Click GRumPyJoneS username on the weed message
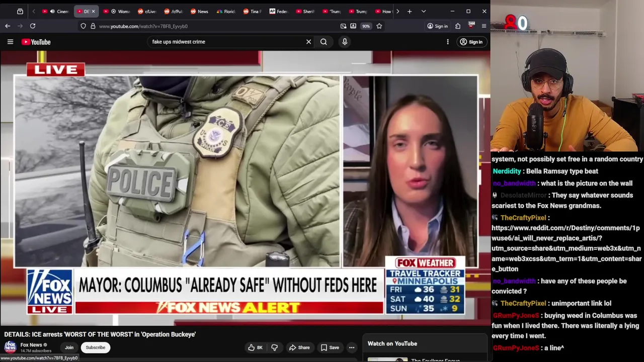 coord(516,315)
